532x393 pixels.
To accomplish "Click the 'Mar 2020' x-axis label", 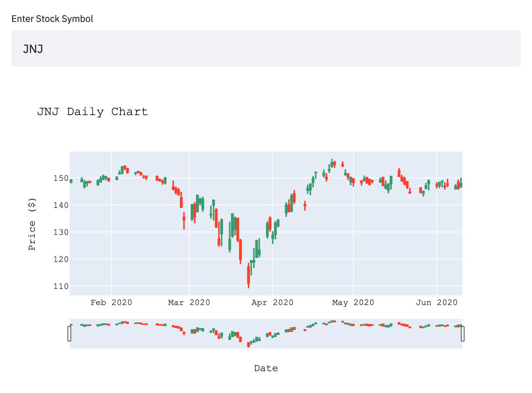I will (189, 302).
